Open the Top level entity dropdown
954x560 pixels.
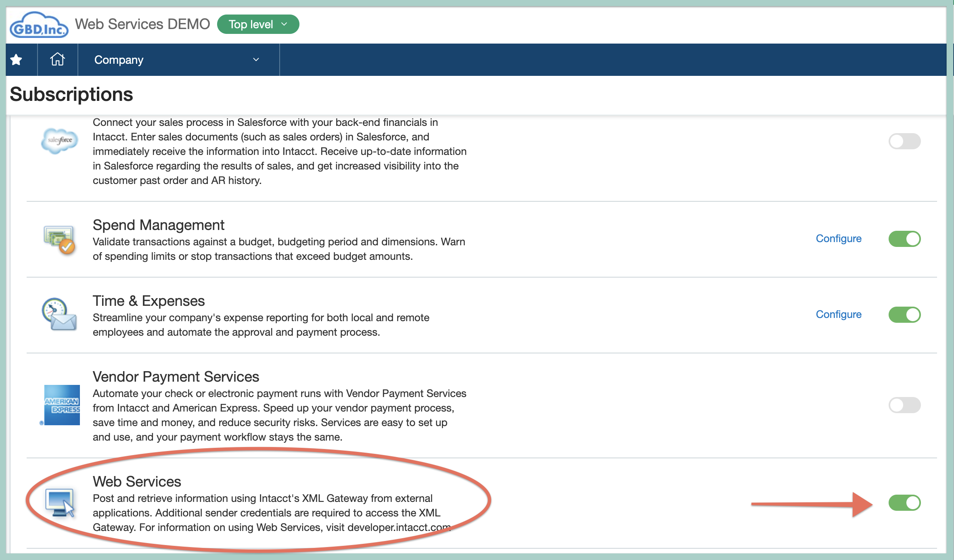pos(258,24)
